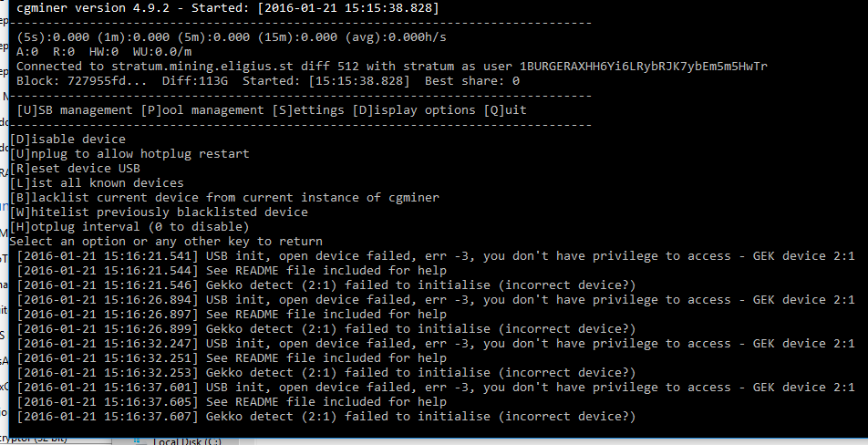Choose the [D]isable device option
Viewport: 868px width, 445px height.
[x=67, y=139]
